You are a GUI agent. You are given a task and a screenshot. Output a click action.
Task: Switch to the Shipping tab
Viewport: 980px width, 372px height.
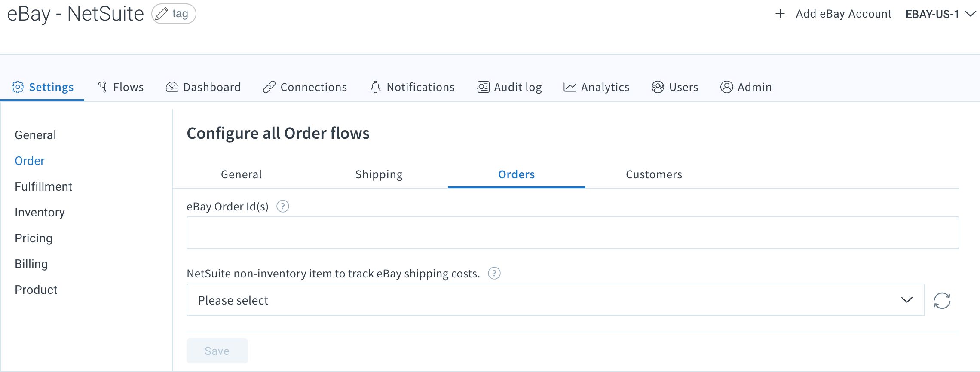379,174
